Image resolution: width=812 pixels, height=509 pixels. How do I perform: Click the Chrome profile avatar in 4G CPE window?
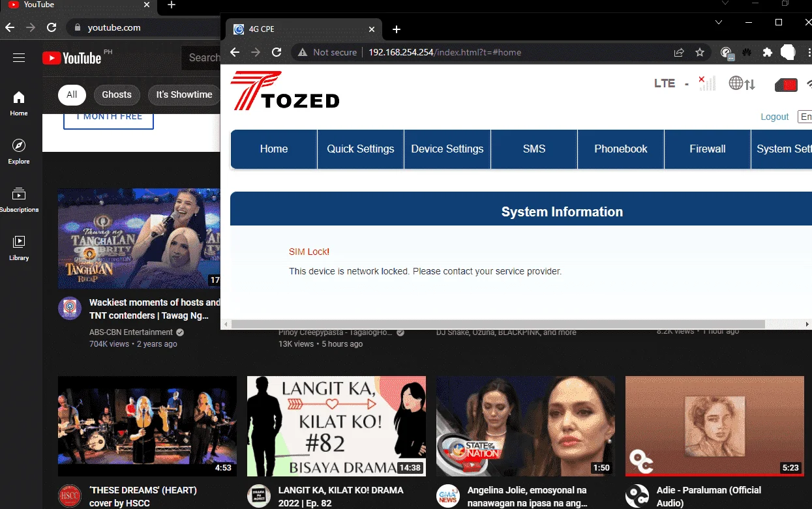(788, 52)
